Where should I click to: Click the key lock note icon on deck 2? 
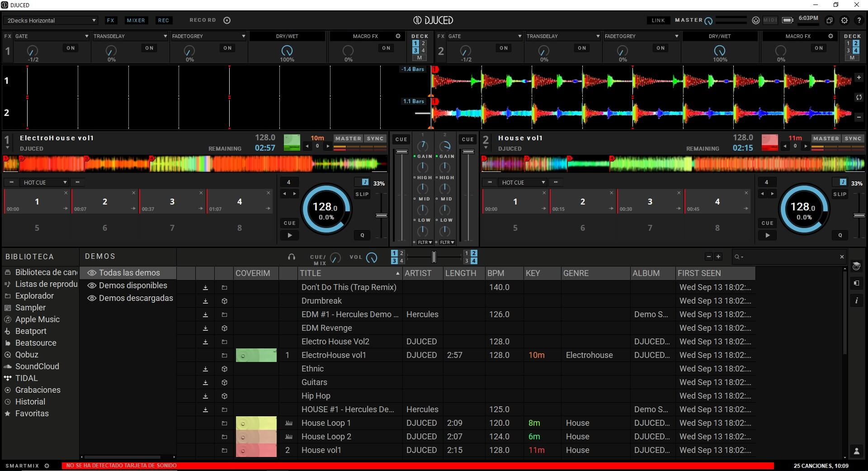(843, 182)
